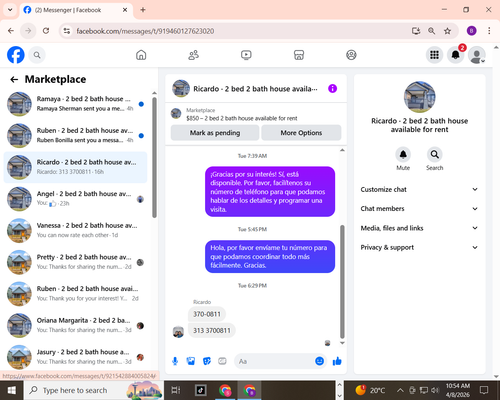Select the Messenger | Facebook tab
This screenshot has height=400, width=500.
(76, 10)
